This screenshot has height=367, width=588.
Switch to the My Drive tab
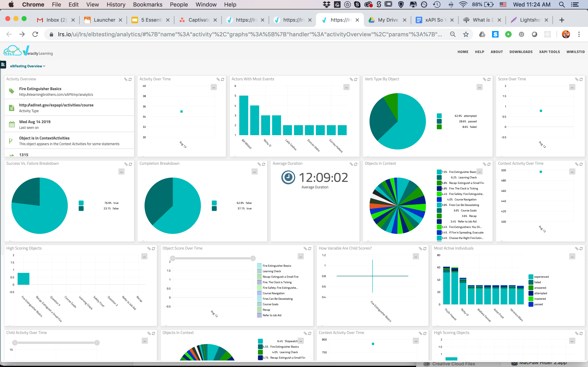(388, 20)
